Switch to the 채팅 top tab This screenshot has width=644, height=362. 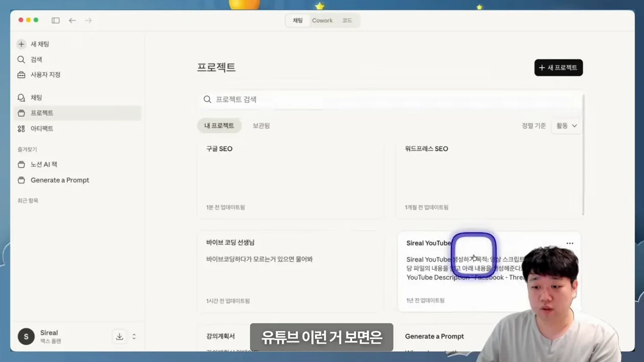(x=298, y=20)
